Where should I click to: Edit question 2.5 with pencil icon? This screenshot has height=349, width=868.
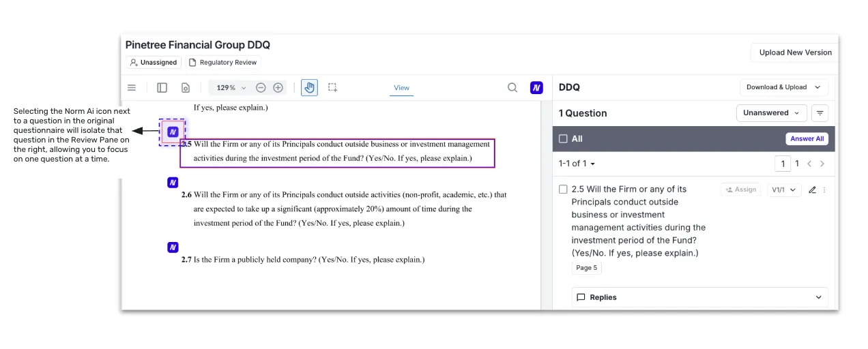pos(812,190)
